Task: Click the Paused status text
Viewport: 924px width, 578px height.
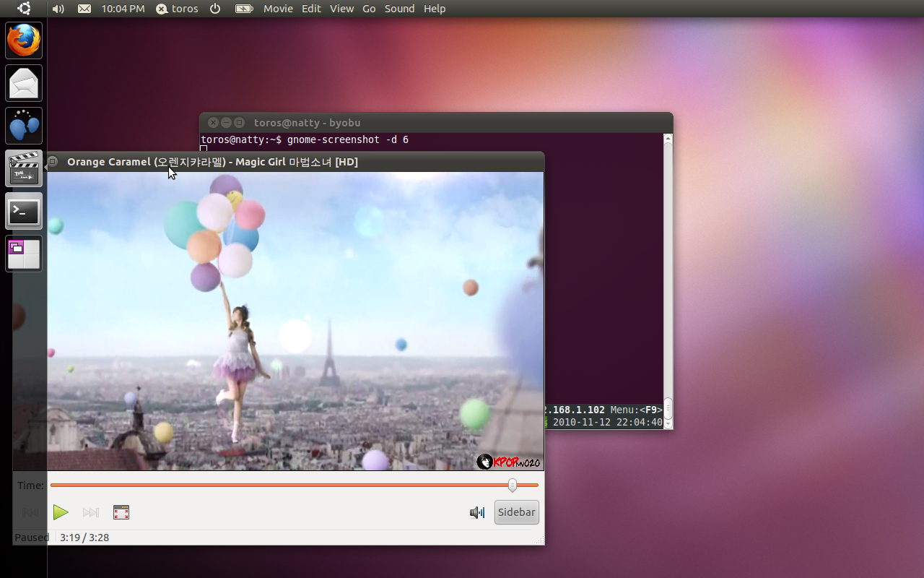Action: coord(32,538)
